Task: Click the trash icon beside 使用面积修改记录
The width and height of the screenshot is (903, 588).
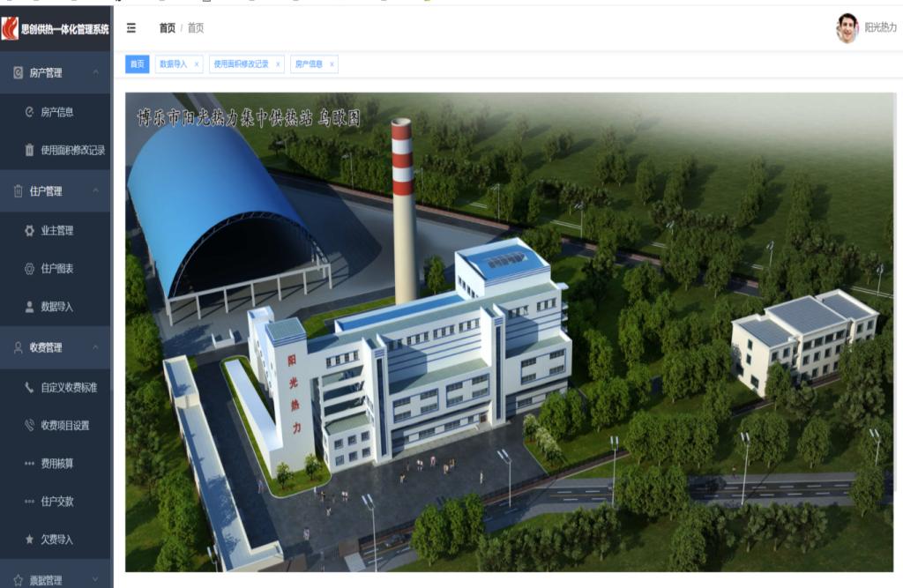Action: (29, 151)
